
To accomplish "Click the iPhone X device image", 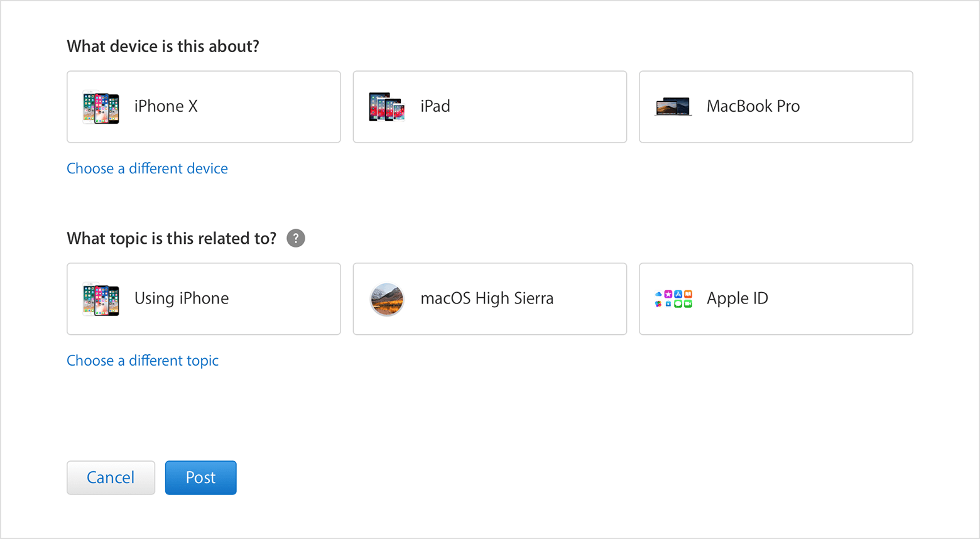I will click(101, 107).
